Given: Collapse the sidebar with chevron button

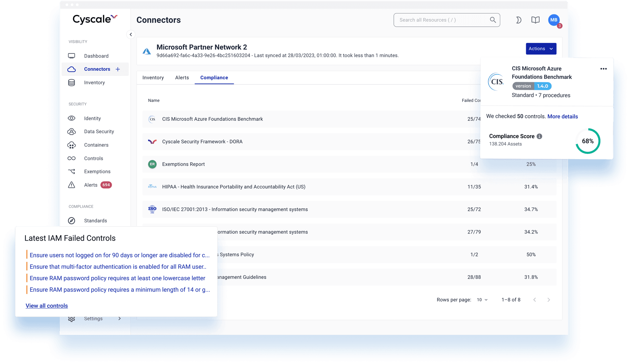Looking at the screenshot, I should click(x=131, y=34).
